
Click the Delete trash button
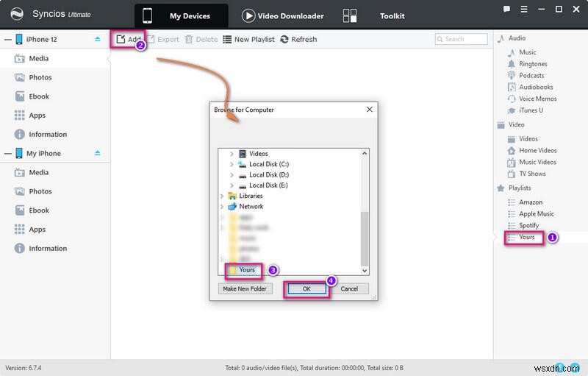pyautogui.click(x=201, y=39)
